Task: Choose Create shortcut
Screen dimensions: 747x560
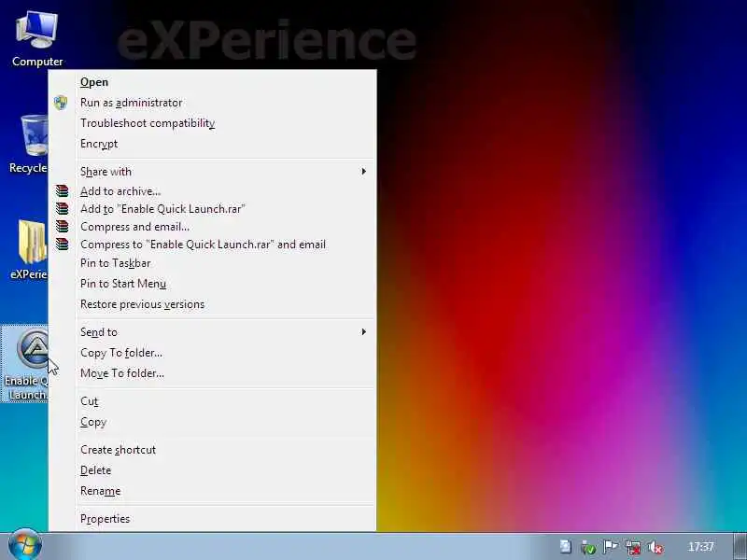Action: click(213, 450)
